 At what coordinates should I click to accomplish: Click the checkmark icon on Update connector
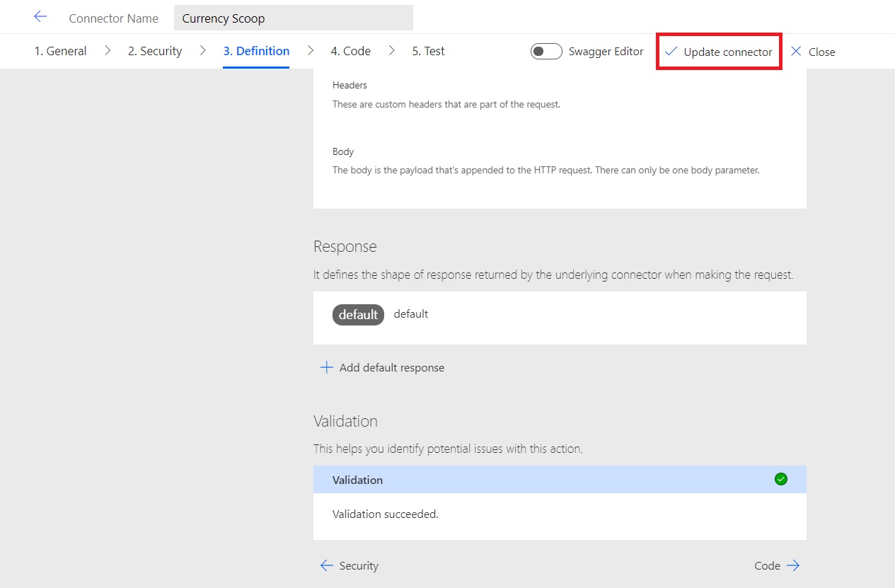pos(671,51)
